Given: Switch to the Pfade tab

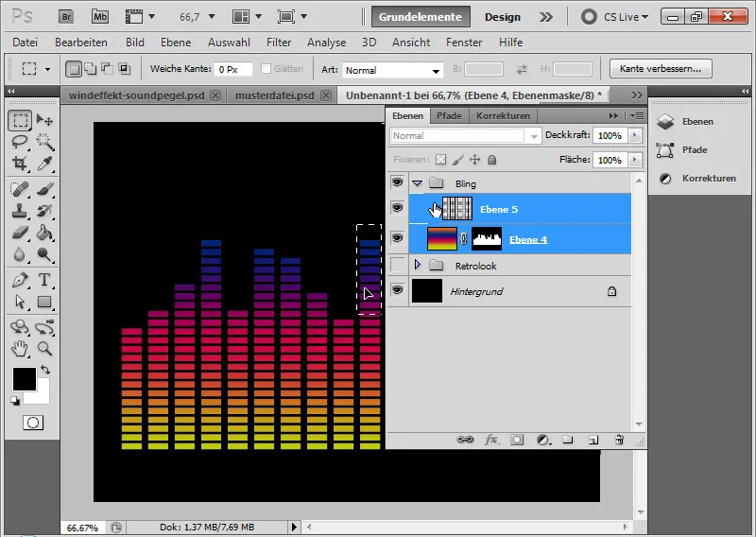Looking at the screenshot, I should point(449,115).
